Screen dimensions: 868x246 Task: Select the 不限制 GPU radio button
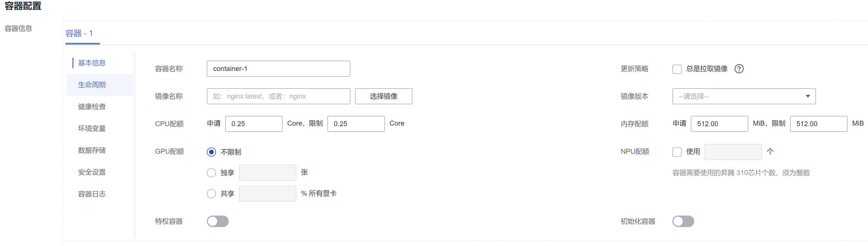coord(211,152)
